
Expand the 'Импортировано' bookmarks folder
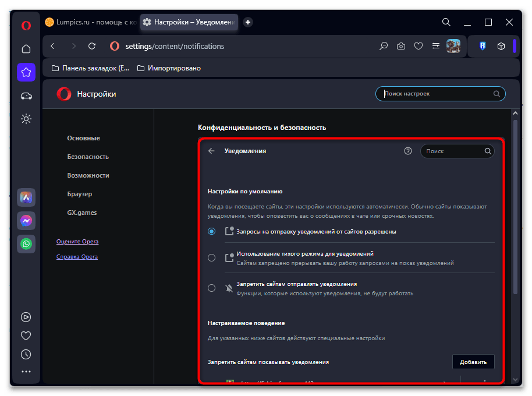169,68
